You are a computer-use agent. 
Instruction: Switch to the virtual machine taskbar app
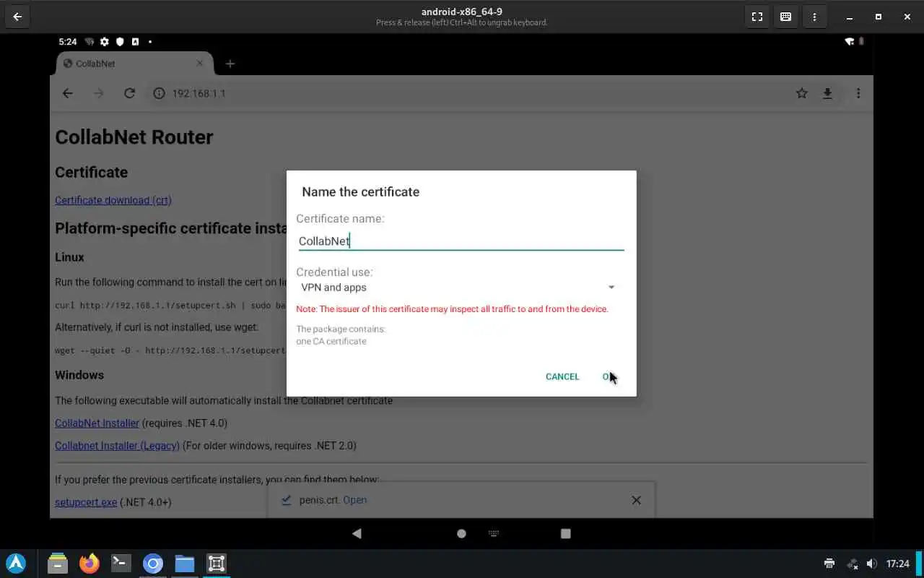click(217, 564)
